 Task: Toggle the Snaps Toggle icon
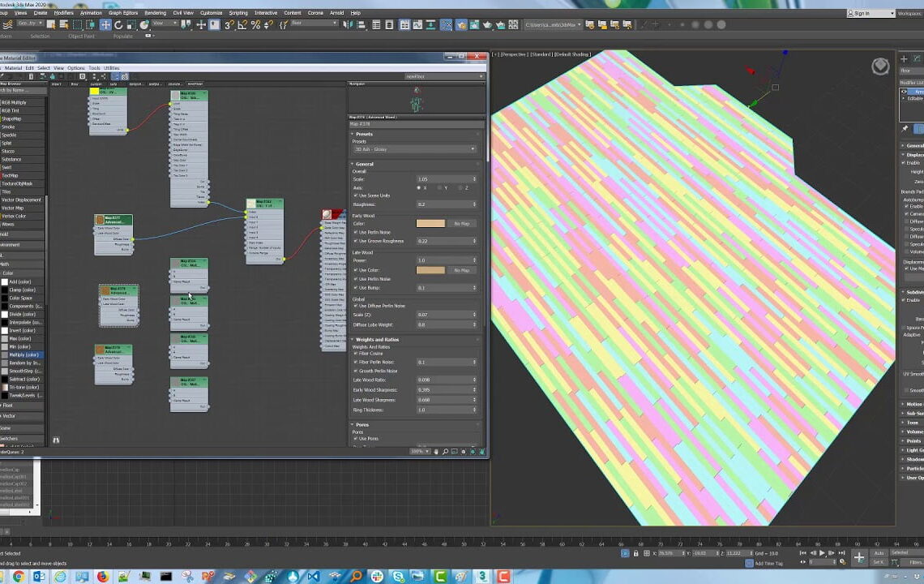coord(228,25)
